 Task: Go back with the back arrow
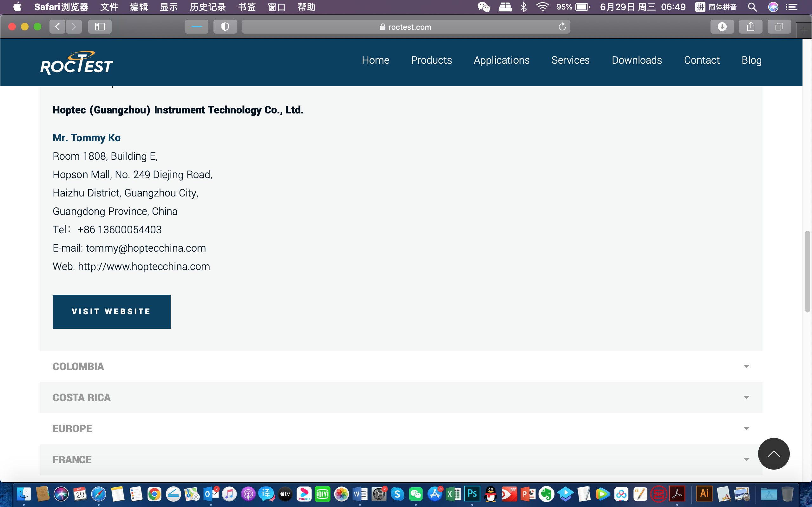pos(57,27)
